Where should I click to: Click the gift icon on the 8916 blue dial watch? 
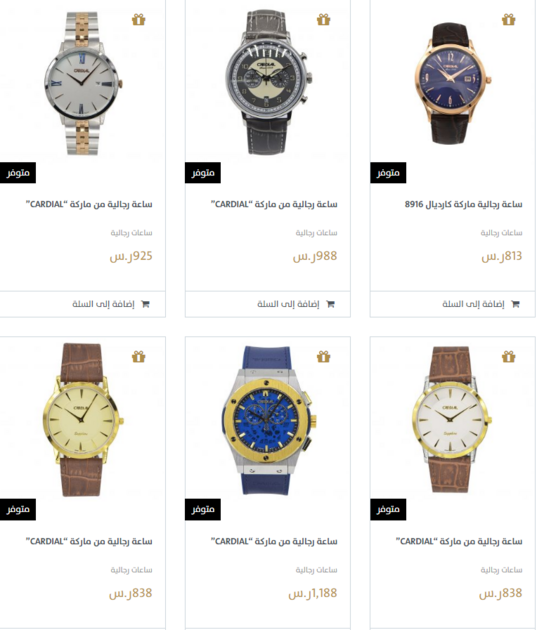508,19
